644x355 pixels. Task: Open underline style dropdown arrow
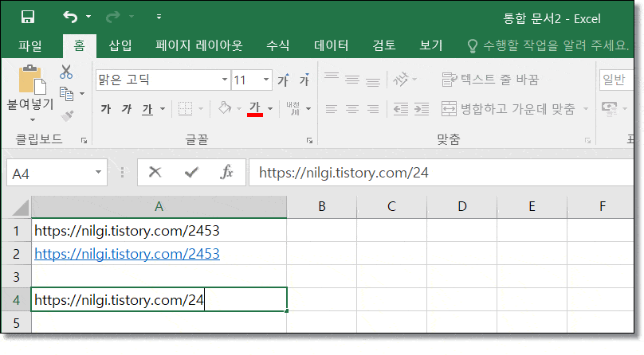pos(163,109)
